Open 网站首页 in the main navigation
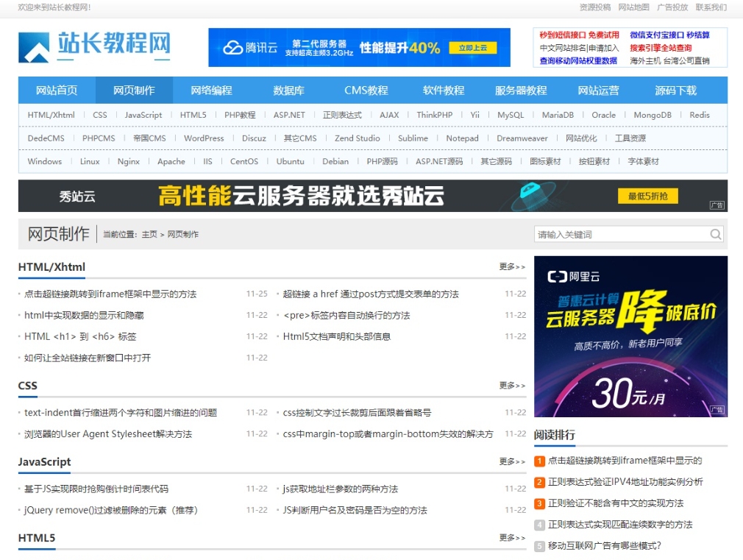743x560 pixels. 57,90
